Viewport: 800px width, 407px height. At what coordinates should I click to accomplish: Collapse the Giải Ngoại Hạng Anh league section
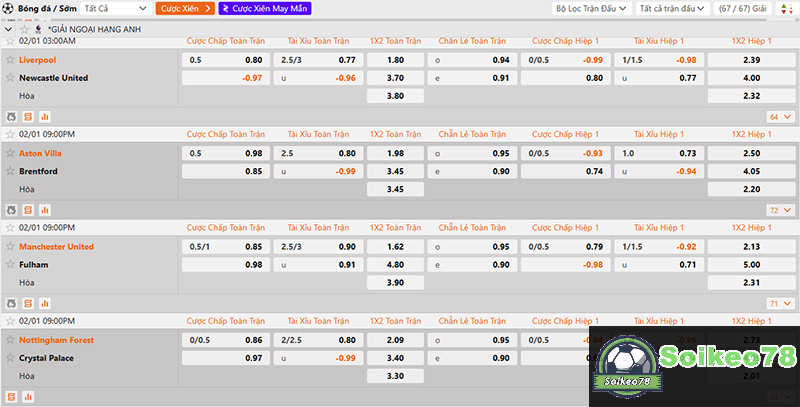click(x=9, y=29)
